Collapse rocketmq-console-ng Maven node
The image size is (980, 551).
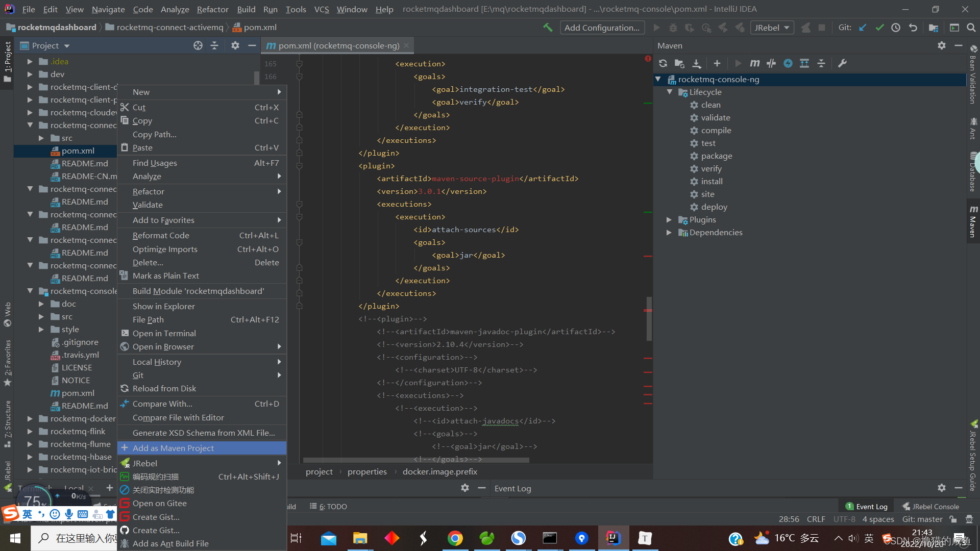pyautogui.click(x=658, y=79)
